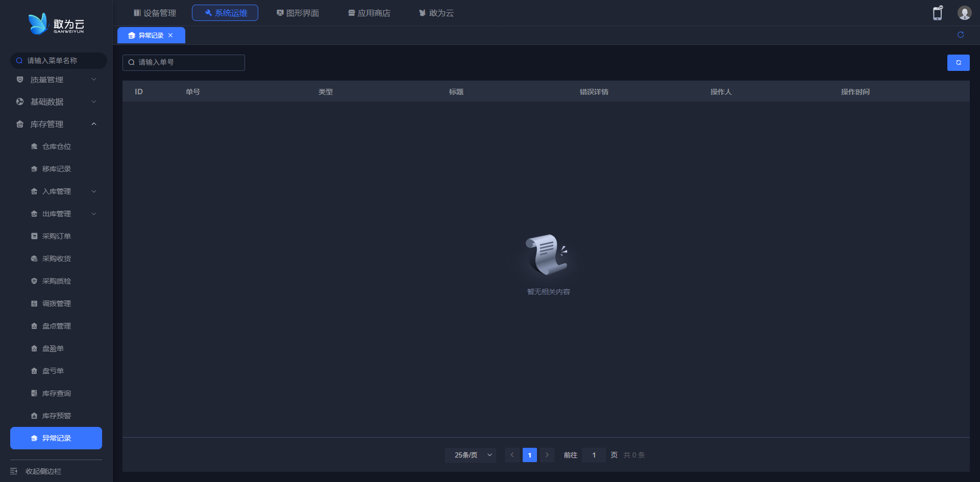Click the 移库记录 menu icon

pos(34,169)
